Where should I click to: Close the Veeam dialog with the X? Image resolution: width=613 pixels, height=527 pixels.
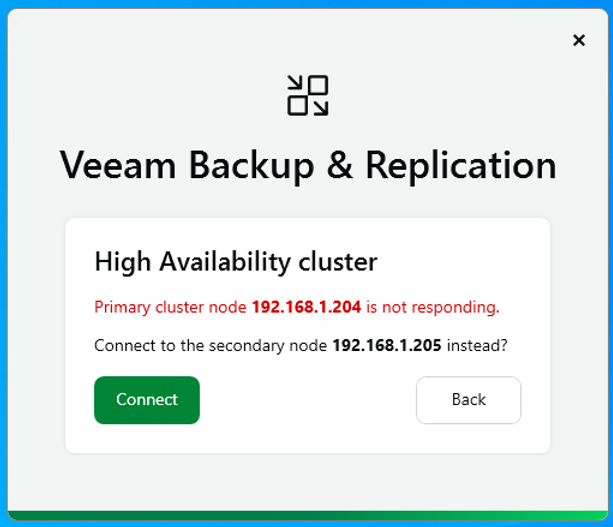579,40
